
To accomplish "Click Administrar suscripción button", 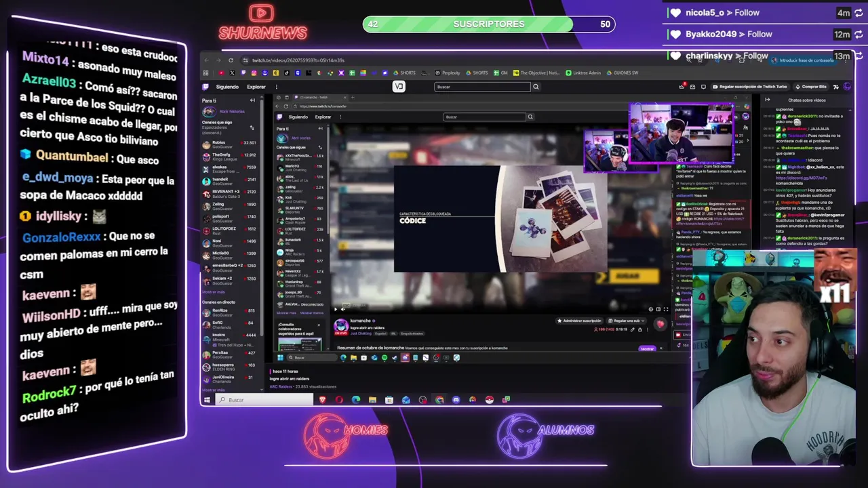I will click(580, 321).
